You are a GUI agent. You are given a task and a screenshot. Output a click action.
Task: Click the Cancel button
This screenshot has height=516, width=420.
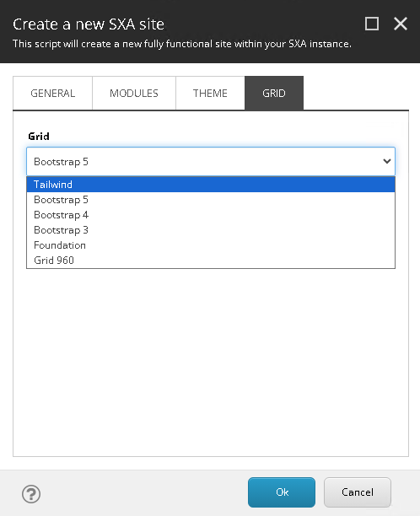tap(358, 492)
